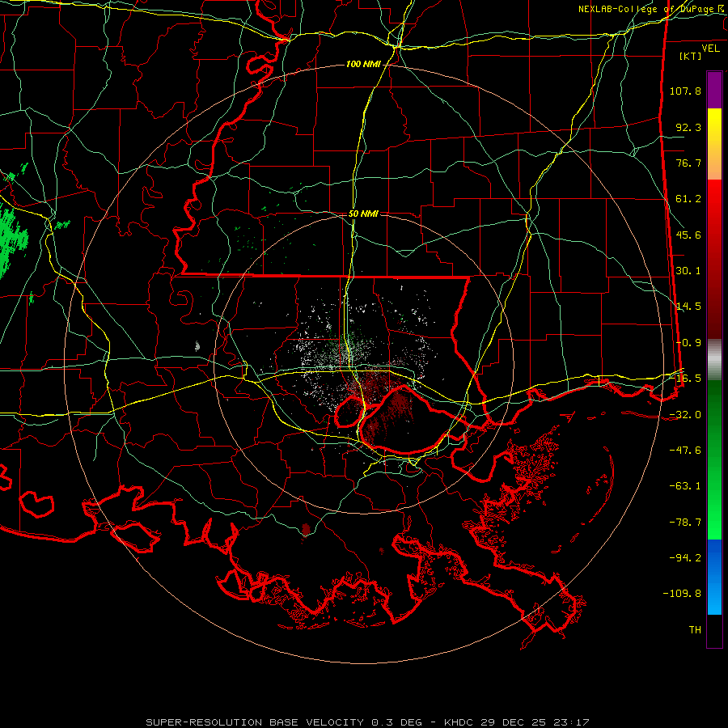728x728 pixels.
Task: Pick the purple segment of the velocity scale
Action: click(714, 90)
